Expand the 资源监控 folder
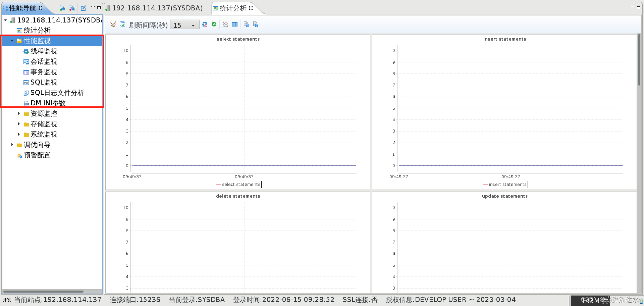 tap(19, 113)
